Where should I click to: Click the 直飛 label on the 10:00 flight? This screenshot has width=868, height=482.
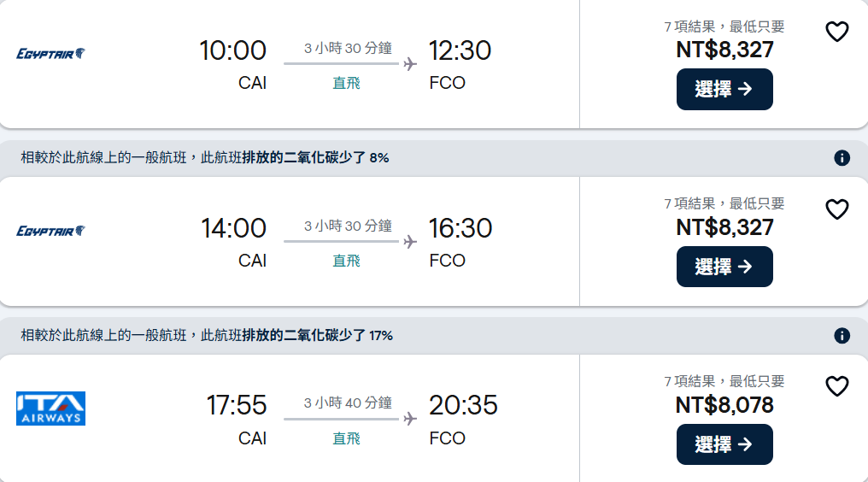(x=346, y=84)
